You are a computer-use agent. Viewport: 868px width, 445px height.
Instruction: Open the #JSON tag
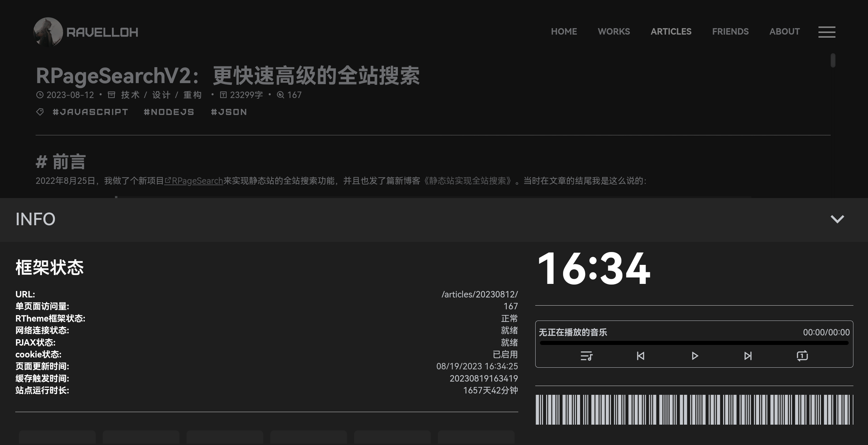click(229, 112)
